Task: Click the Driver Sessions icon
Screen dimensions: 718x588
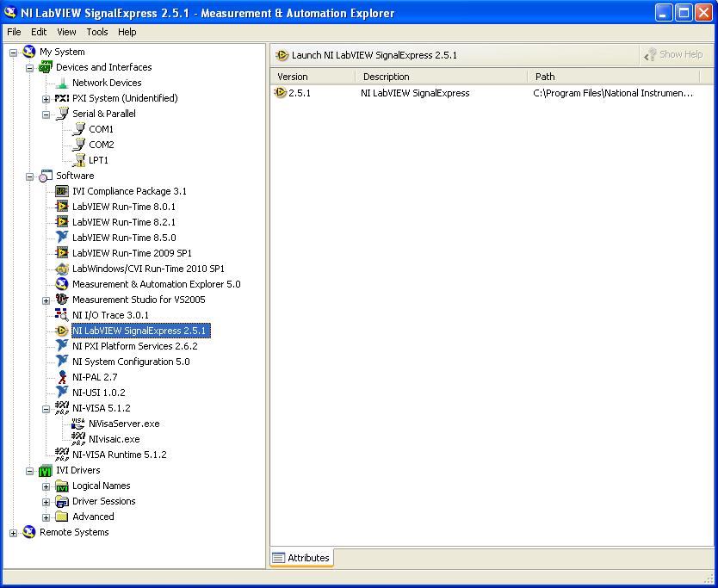Action: [x=62, y=501]
